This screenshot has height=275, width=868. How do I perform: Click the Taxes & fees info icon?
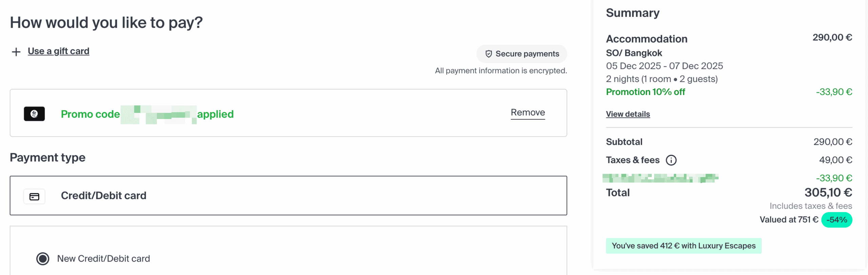pos(671,160)
